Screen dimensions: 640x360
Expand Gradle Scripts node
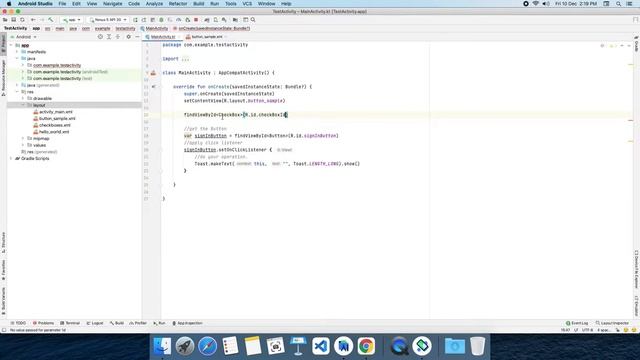[x=11, y=158]
